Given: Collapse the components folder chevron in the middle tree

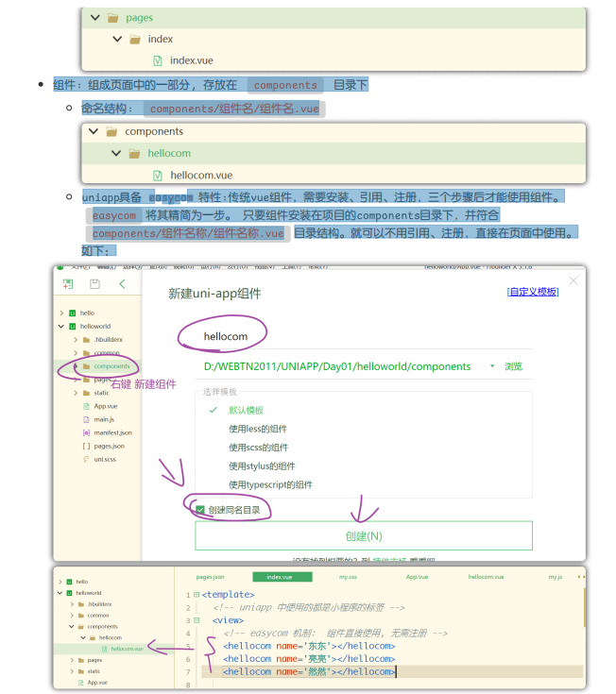Looking at the screenshot, I should tap(94, 131).
